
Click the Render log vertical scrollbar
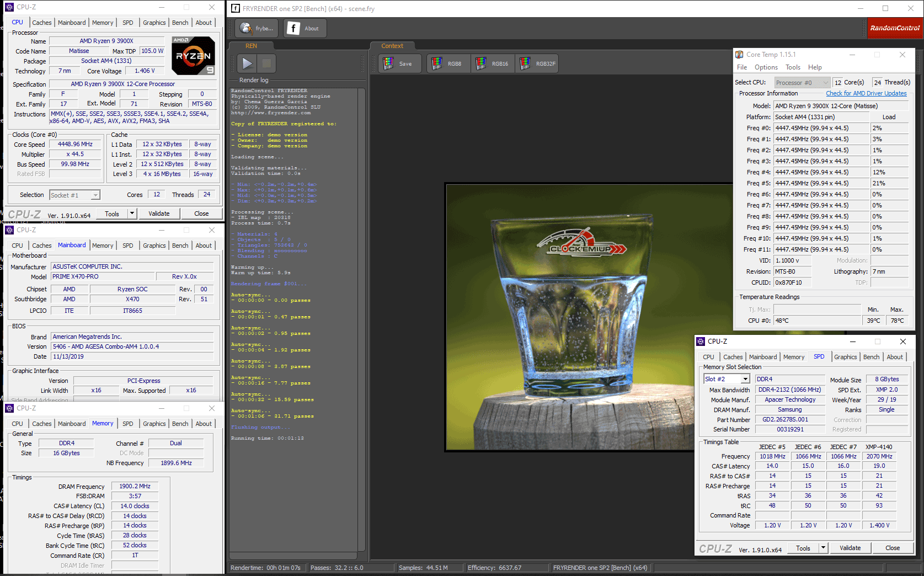click(x=361, y=320)
